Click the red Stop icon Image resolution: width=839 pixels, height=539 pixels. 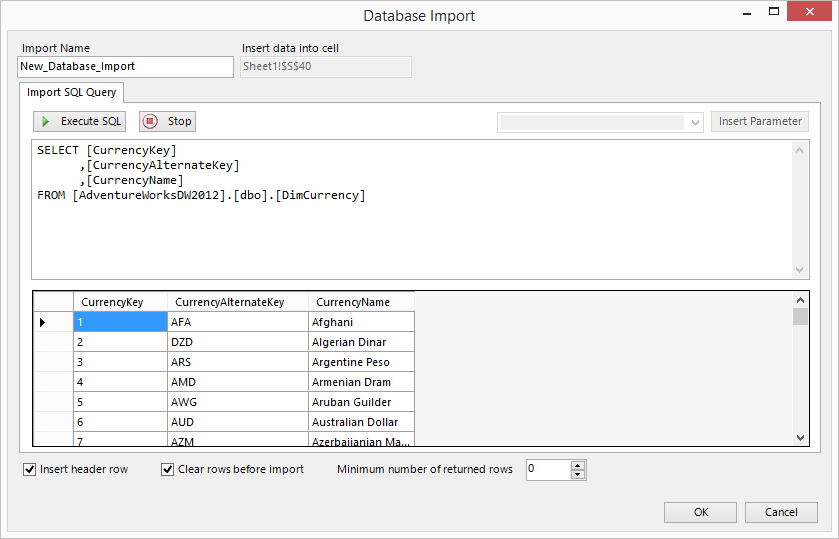tap(151, 122)
